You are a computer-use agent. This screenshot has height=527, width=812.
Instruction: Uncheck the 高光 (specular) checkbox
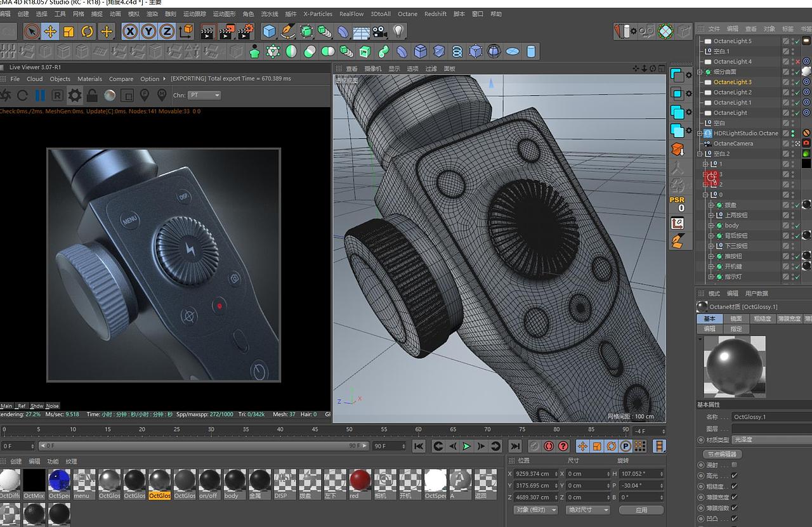734,476
